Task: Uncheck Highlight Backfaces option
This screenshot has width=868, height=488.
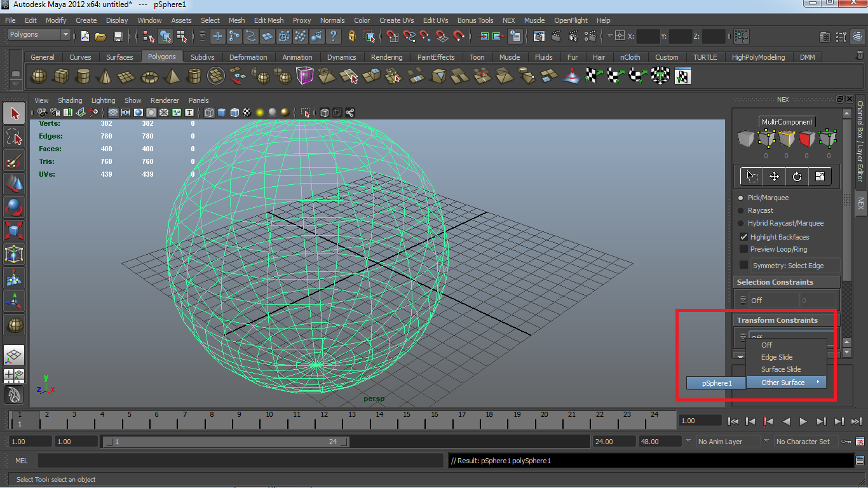Action: click(x=743, y=237)
